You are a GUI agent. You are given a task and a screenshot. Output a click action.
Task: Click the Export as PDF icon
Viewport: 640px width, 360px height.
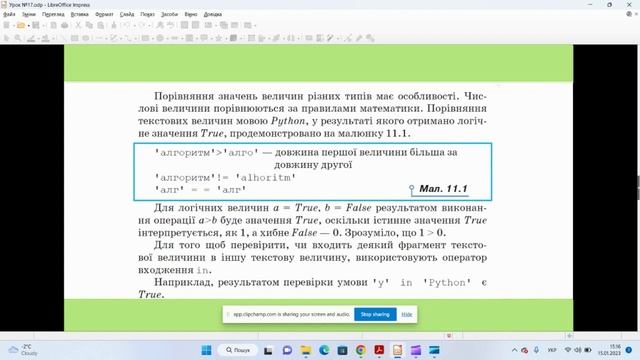(x=53, y=25)
